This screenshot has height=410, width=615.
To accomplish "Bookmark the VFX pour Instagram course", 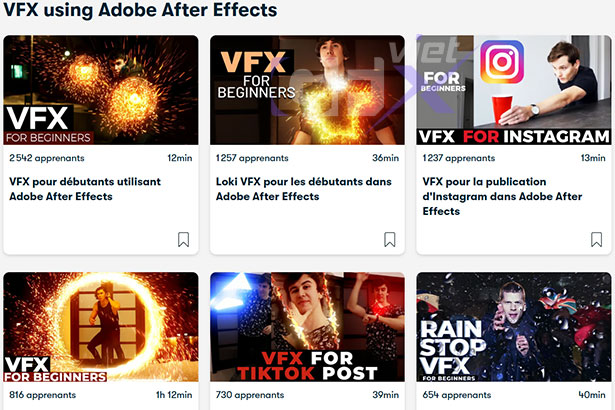I will point(597,239).
